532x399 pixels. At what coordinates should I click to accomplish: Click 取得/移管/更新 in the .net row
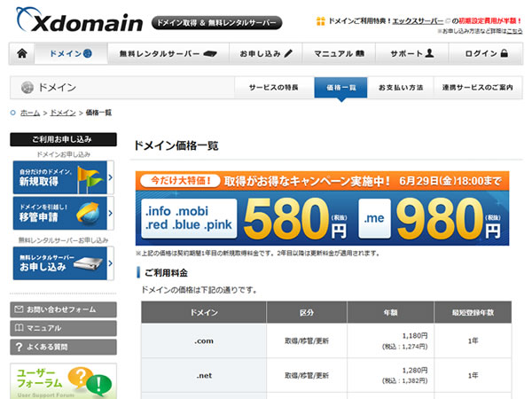click(307, 376)
